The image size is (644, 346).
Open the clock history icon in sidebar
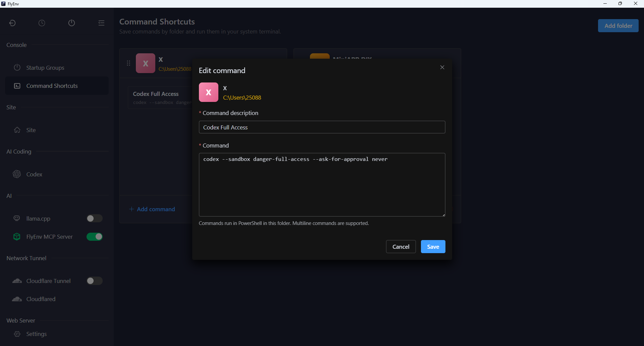point(42,23)
